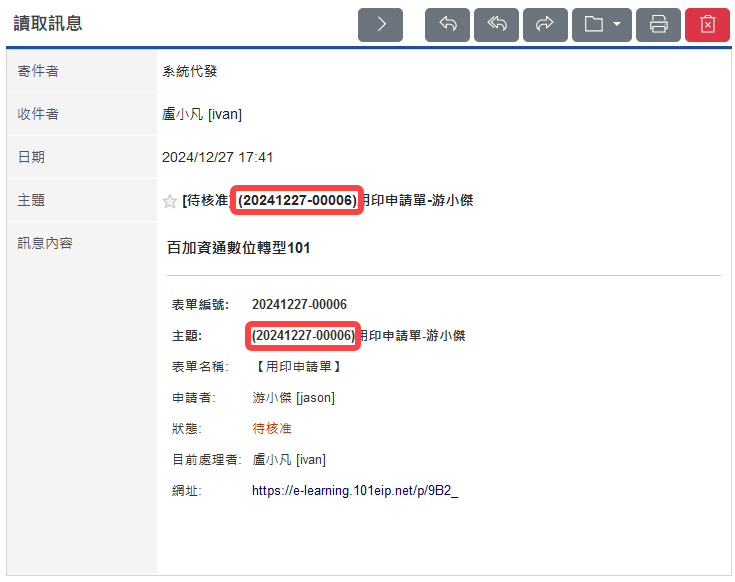This screenshot has width=735, height=582.
Task: Click the 目前處理者: label
Action: [x=207, y=460]
